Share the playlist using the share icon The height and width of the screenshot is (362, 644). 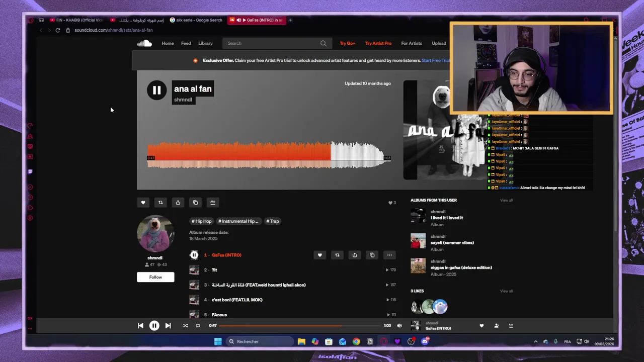[178, 203]
